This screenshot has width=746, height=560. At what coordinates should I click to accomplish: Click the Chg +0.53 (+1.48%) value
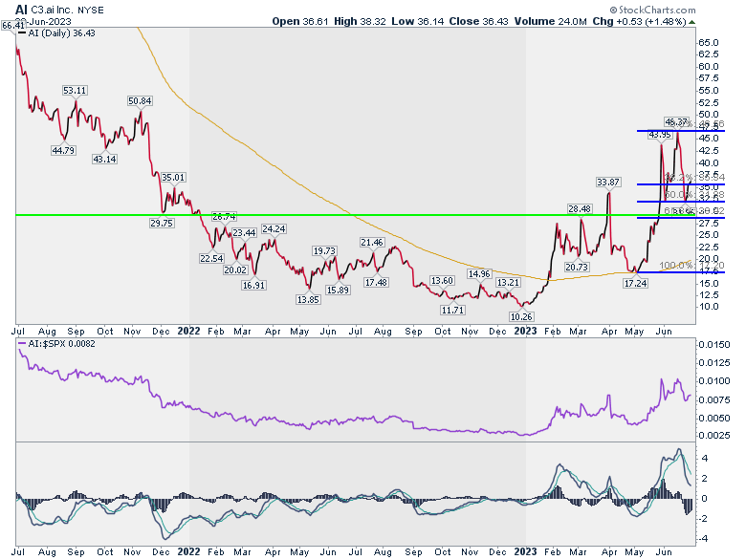(639, 21)
